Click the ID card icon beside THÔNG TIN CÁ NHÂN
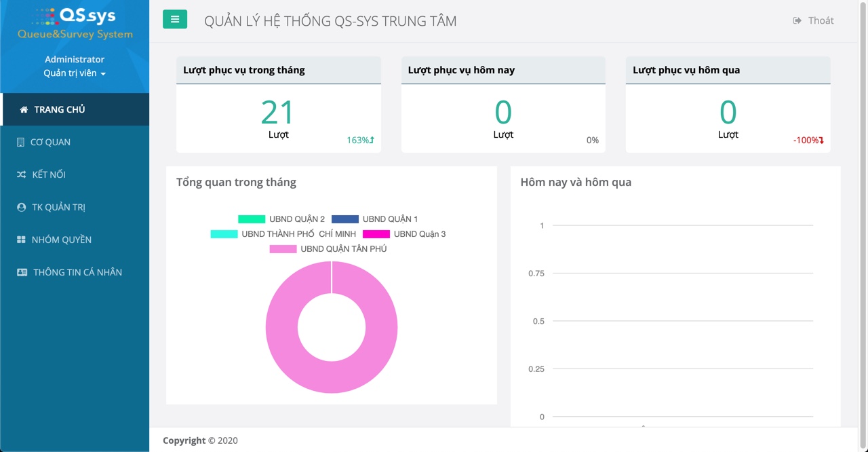868x452 pixels. tap(22, 273)
